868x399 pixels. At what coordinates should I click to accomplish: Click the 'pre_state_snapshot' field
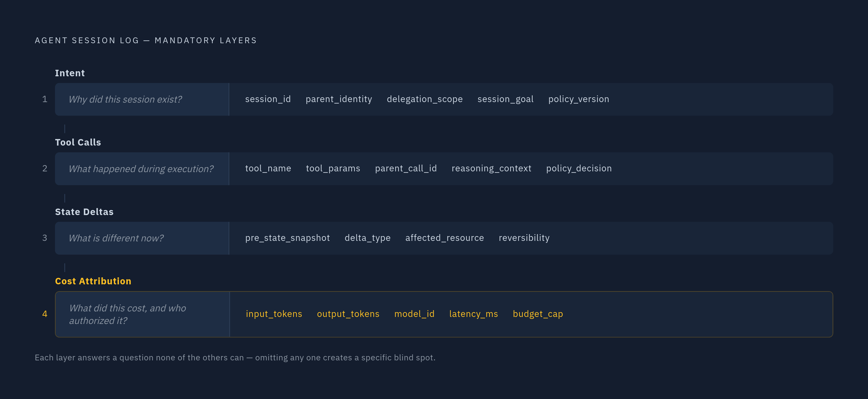click(287, 238)
